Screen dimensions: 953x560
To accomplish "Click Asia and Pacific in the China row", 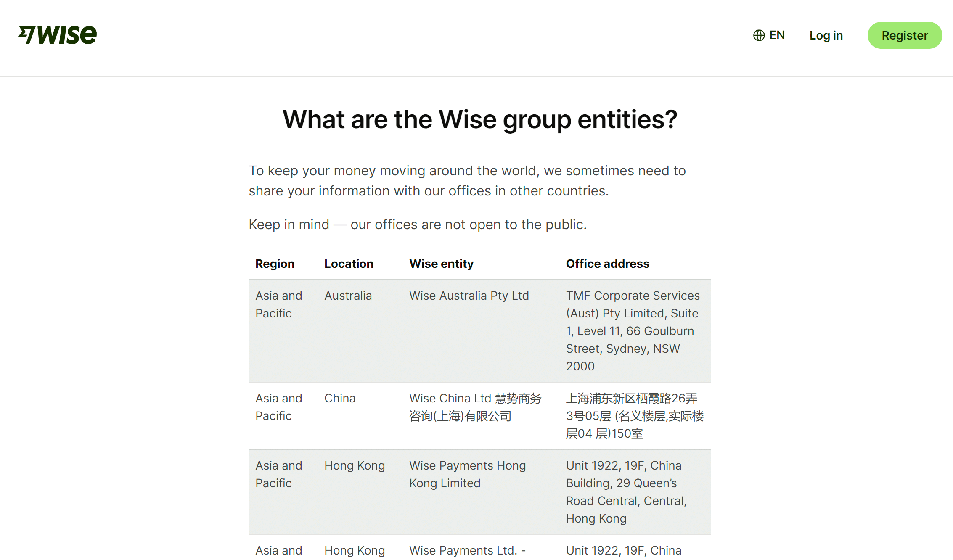I will pyautogui.click(x=278, y=407).
